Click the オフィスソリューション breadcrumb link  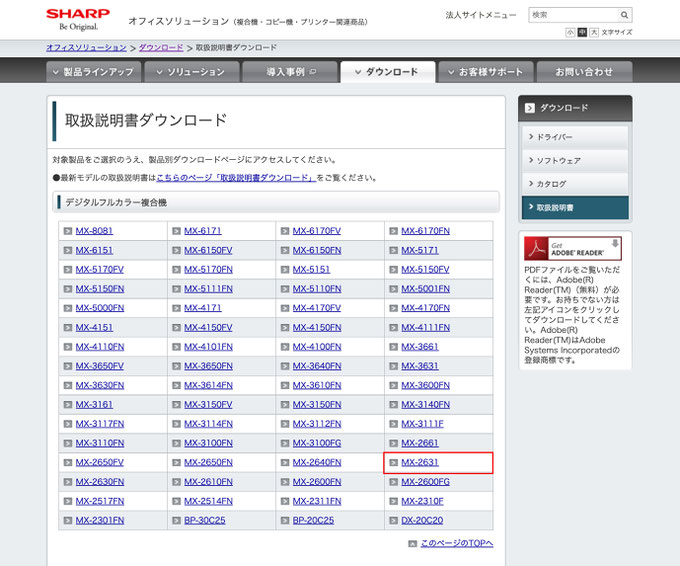pos(86,48)
